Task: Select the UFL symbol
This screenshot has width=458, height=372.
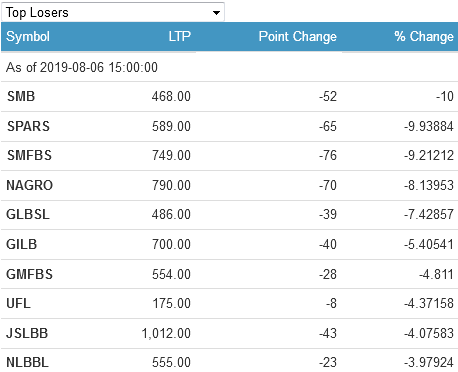Action: (x=18, y=303)
